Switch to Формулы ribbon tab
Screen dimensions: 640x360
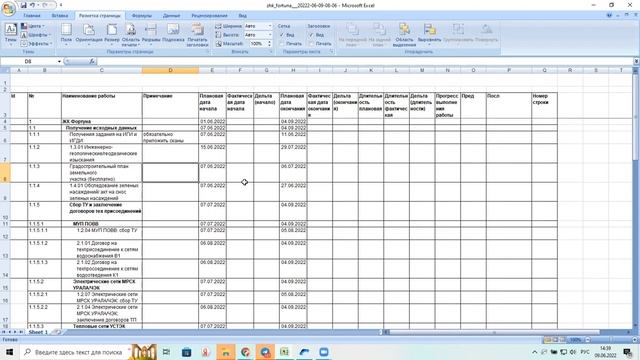pyautogui.click(x=142, y=16)
